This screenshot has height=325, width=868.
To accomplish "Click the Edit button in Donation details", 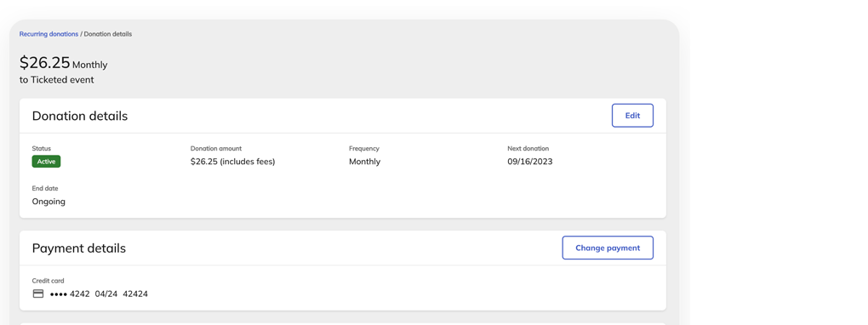I will click(633, 116).
